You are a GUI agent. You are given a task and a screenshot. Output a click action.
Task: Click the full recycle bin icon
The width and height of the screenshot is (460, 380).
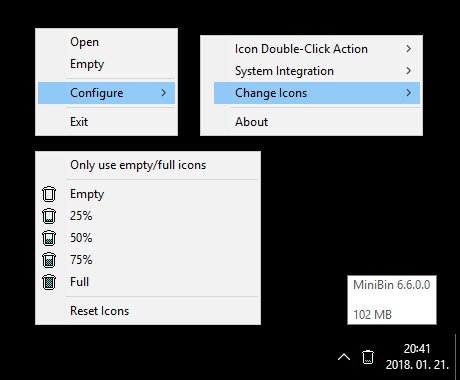click(49, 282)
